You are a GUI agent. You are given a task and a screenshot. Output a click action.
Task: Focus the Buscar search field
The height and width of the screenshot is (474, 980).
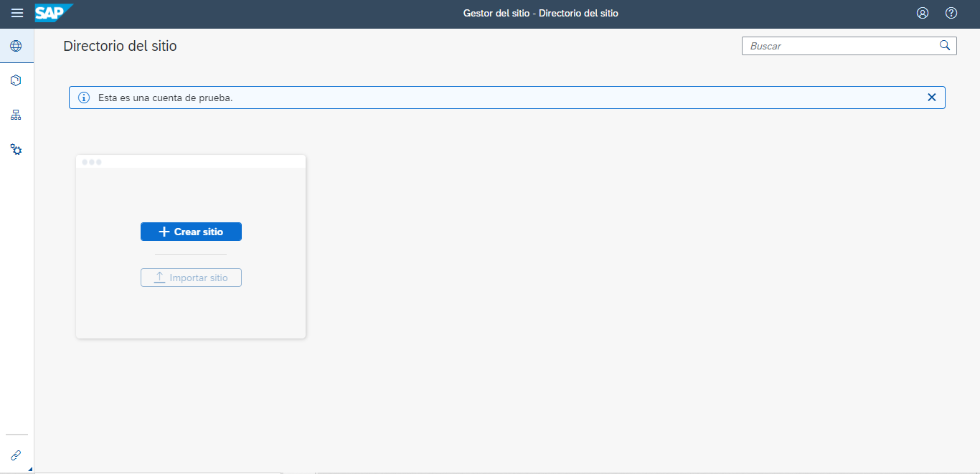(x=839, y=46)
